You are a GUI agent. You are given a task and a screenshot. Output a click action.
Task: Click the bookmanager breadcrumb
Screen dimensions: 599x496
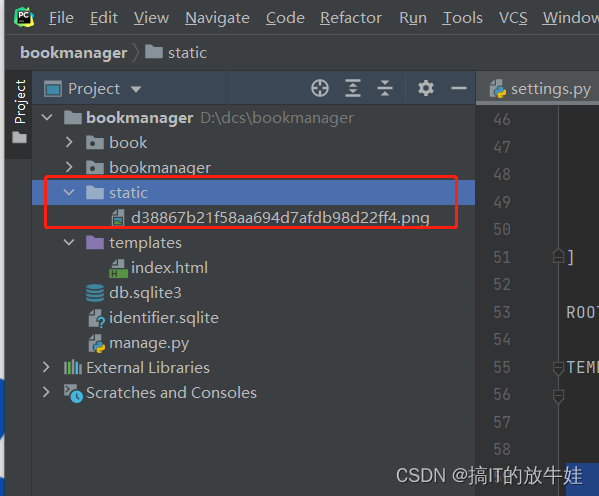click(x=74, y=53)
